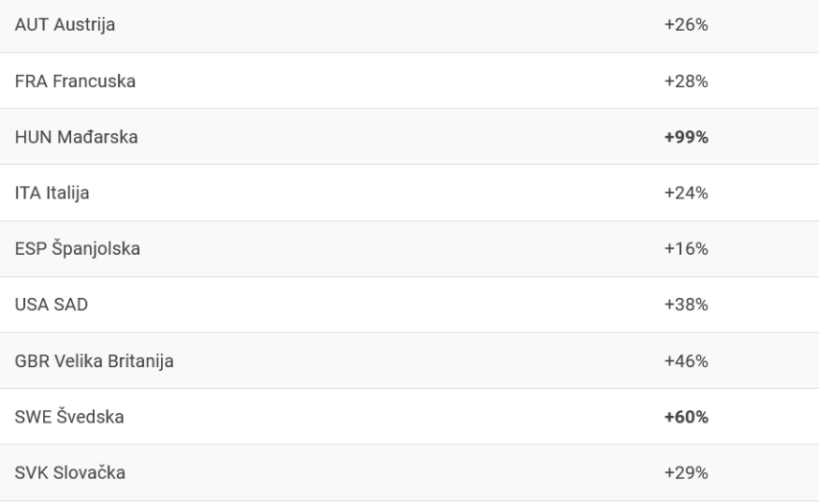Select the +24% value for Italija
Viewport: 819px width, 504px height.
(685, 193)
